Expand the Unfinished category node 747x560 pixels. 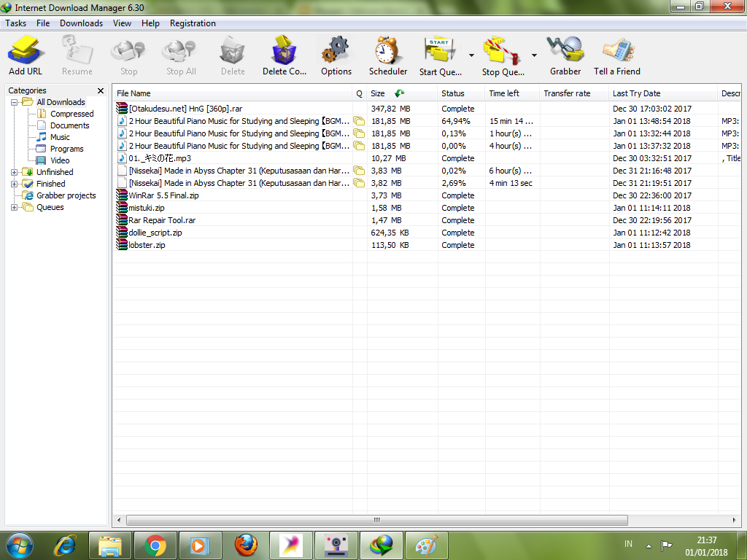pos(15,172)
